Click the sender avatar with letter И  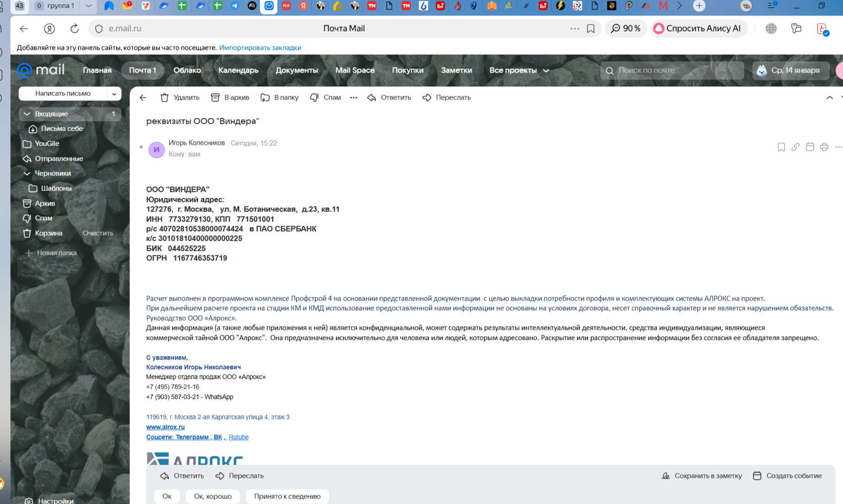(x=157, y=149)
